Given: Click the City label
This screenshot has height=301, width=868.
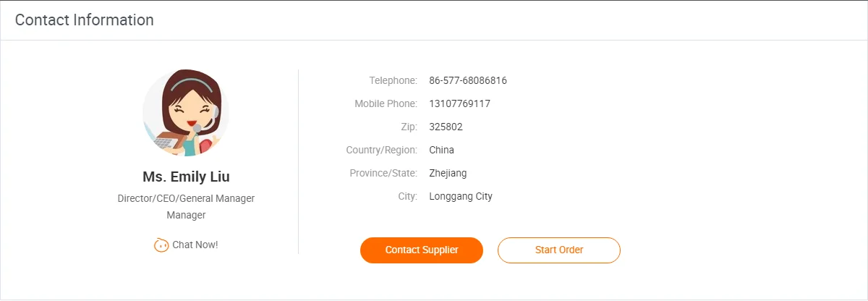Looking at the screenshot, I should click(x=408, y=196).
